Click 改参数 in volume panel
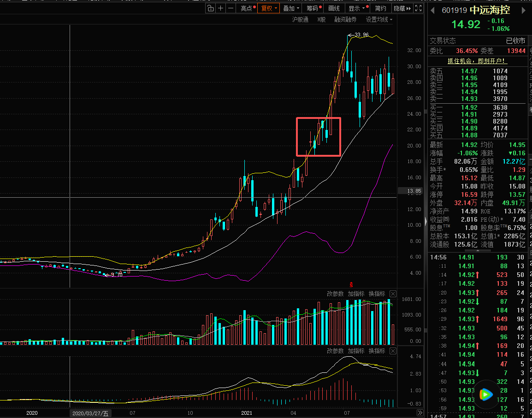The width and height of the screenshot is (532, 418). [335, 294]
